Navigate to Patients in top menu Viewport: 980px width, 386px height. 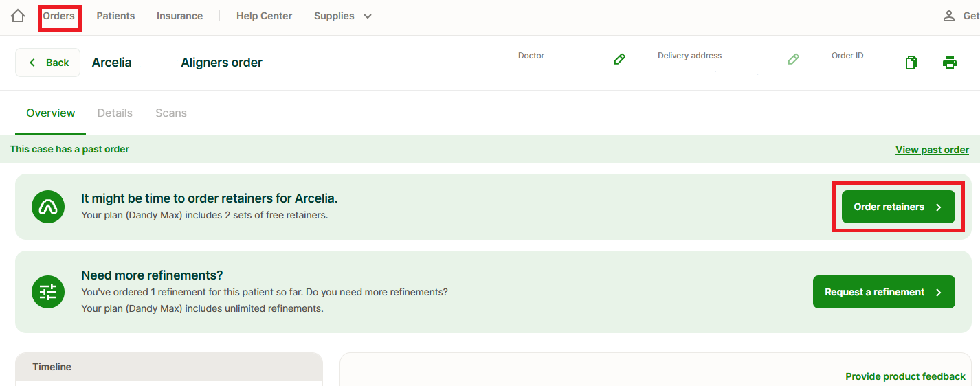click(115, 16)
